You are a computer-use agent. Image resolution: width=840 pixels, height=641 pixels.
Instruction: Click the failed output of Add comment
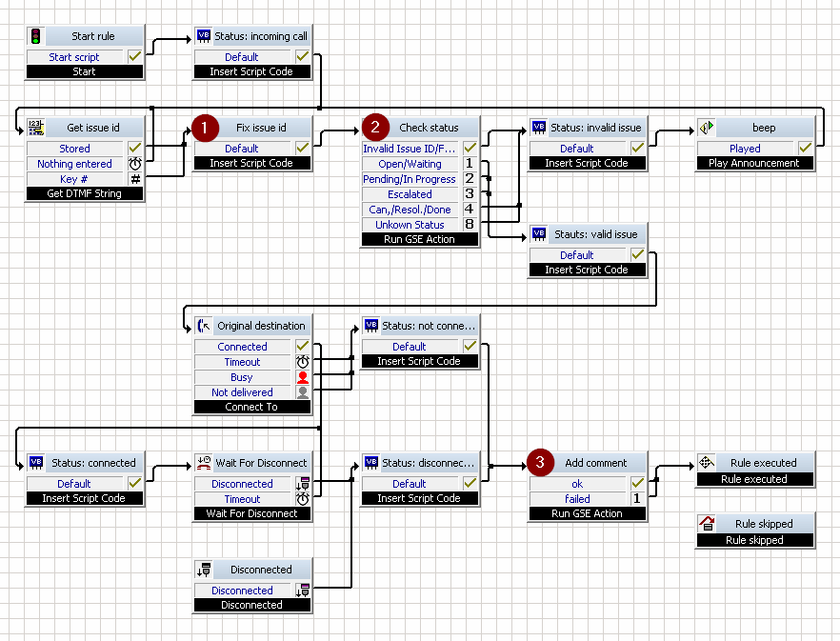pos(577,498)
